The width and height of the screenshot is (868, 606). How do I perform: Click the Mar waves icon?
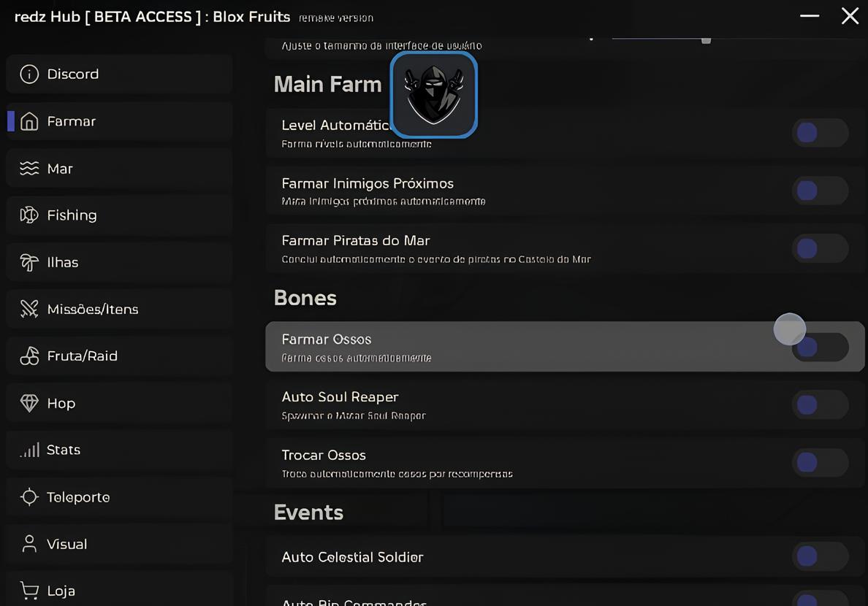29,168
